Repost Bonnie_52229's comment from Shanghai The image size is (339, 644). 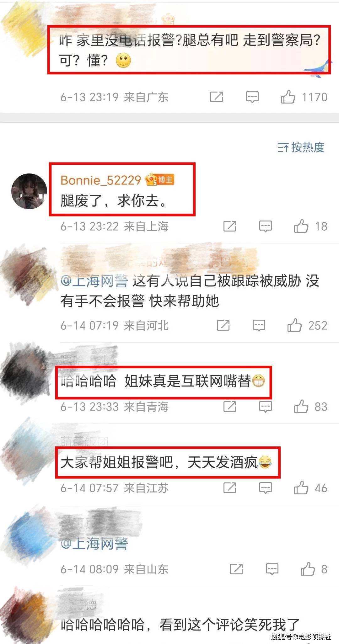point(230,226)
